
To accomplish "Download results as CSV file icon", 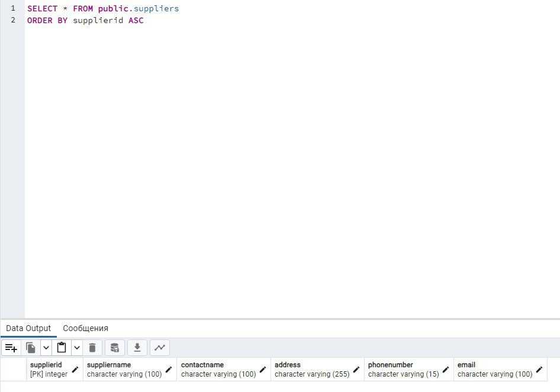I will 137,348.
